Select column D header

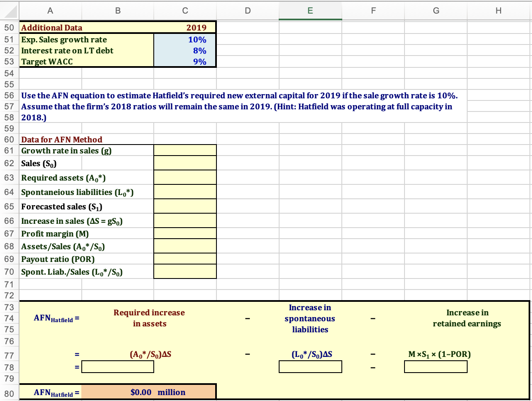248,11
